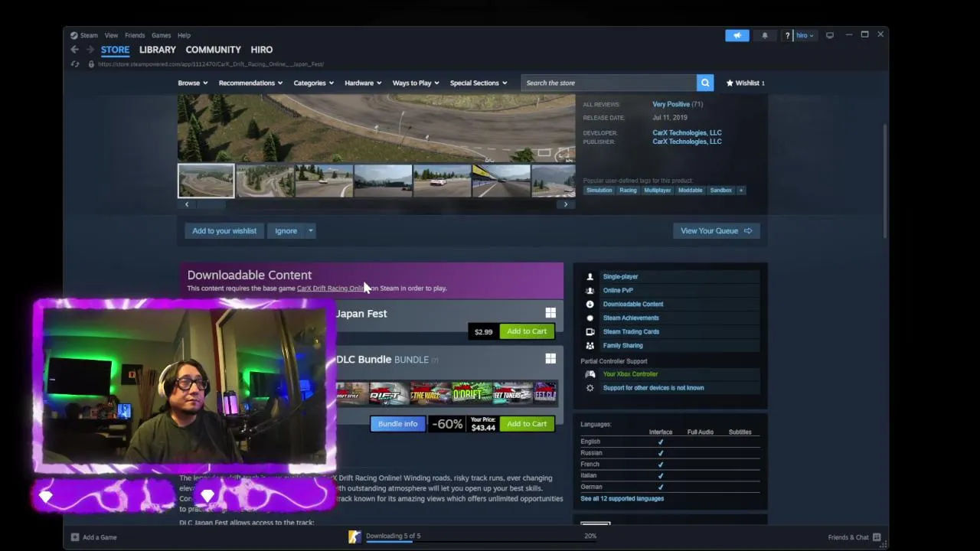
Task: Open the notifications bell
Action: point(764,35)
